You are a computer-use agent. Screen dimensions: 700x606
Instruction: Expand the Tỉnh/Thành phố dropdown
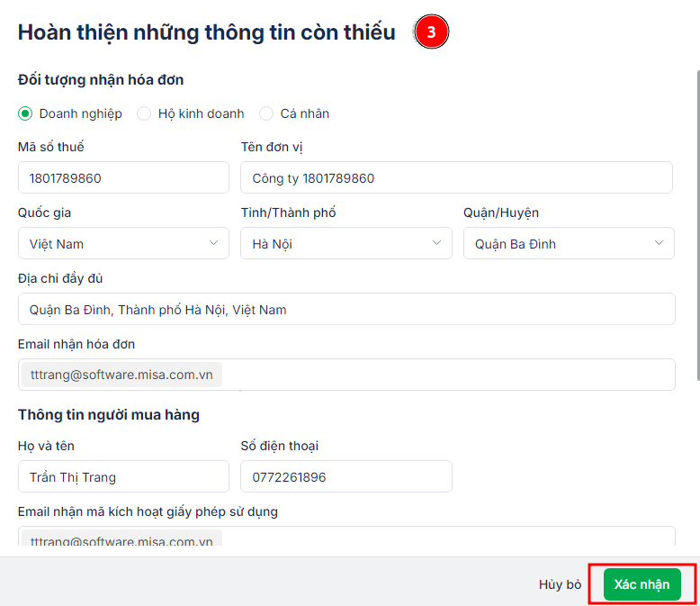[x=346, y=243]
